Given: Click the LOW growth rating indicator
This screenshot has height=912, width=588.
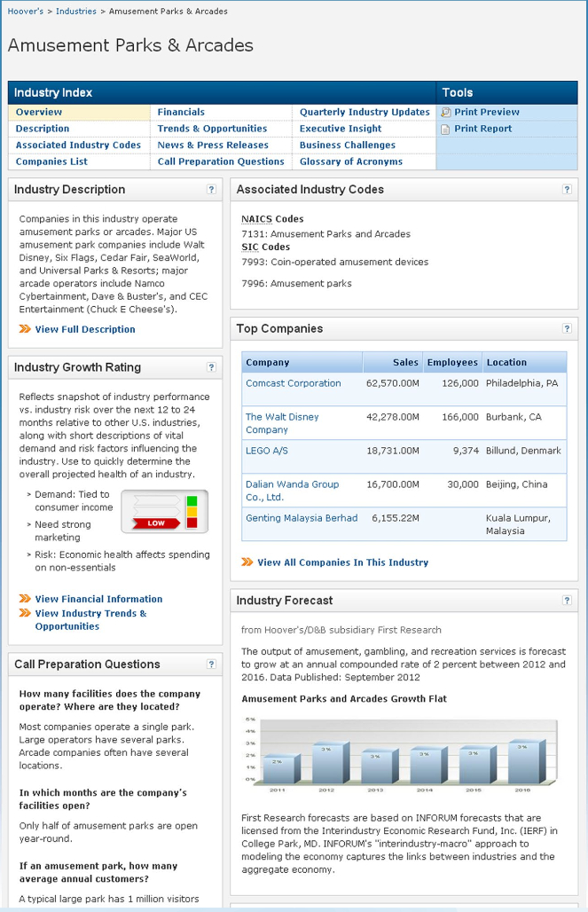Looking at the screenshot, I should pyautogui.click(x=156, y=523).
